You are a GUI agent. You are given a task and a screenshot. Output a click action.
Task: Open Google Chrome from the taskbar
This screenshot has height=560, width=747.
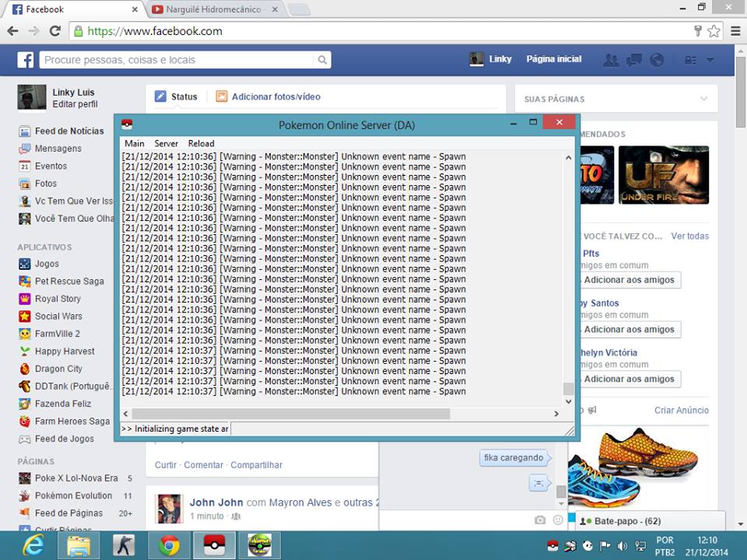169,546
